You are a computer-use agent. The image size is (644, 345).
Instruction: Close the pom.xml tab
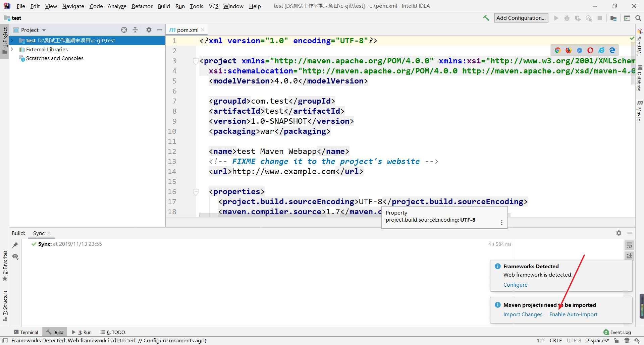tap(203, 30)
